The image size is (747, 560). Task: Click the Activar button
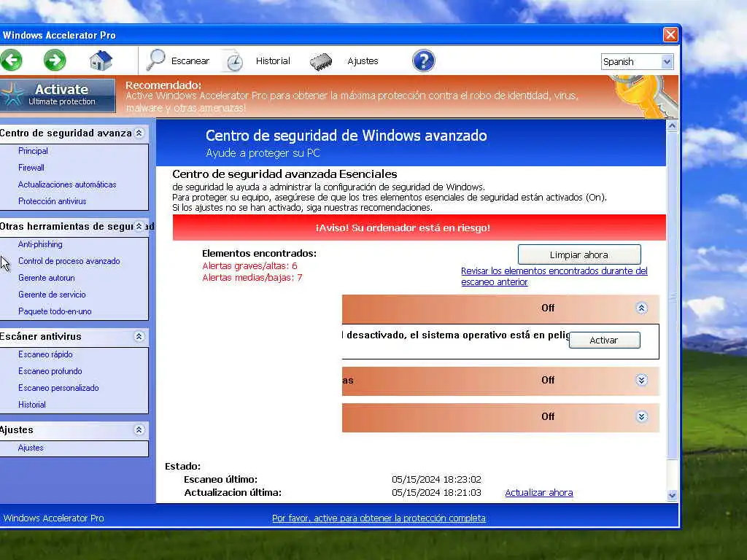604,340
